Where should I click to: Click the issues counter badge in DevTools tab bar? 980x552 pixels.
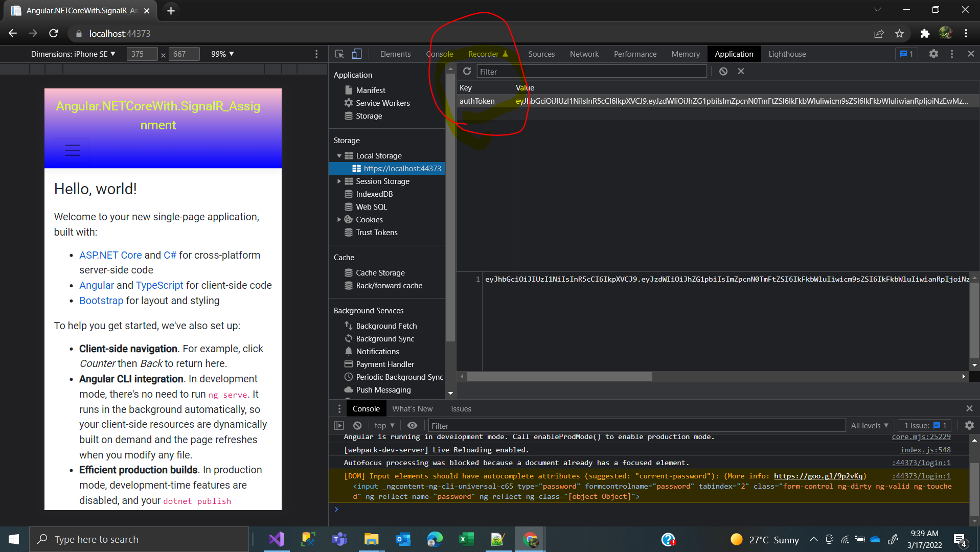tap(907, 54)
